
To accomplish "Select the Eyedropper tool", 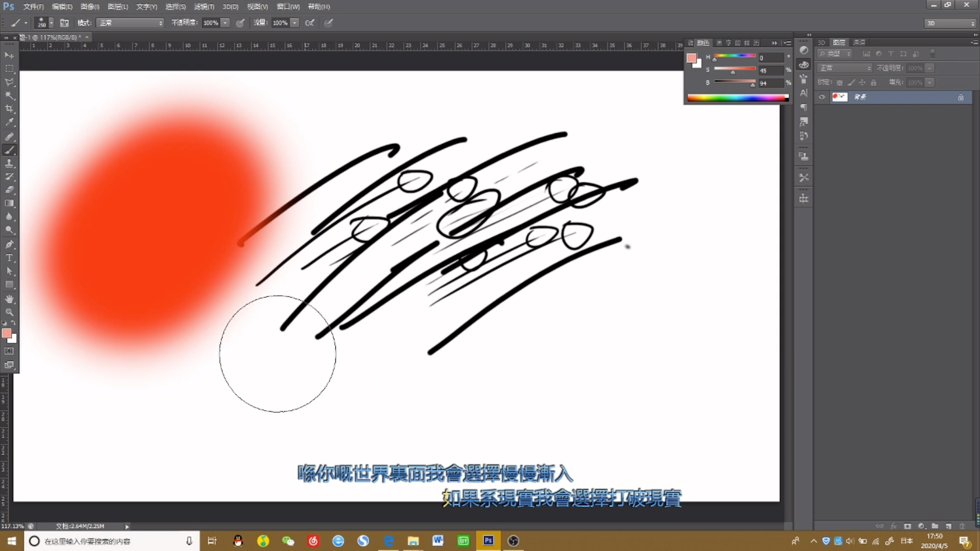I will [x=9, y=122].
